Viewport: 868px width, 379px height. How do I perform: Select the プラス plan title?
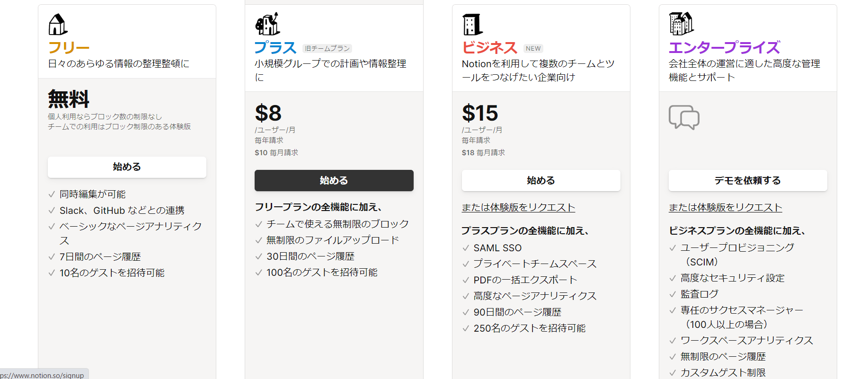(275, 48)
